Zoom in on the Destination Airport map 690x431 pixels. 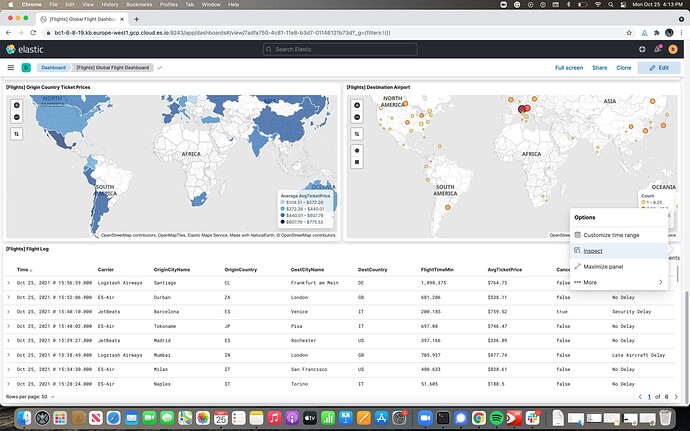[x=357, y=105]
